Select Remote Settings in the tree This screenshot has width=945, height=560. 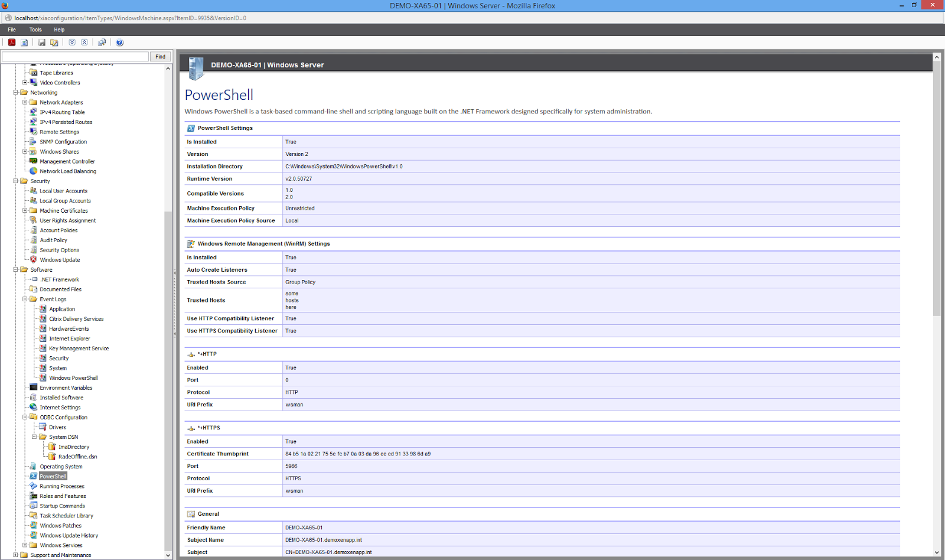pos(59,132)
